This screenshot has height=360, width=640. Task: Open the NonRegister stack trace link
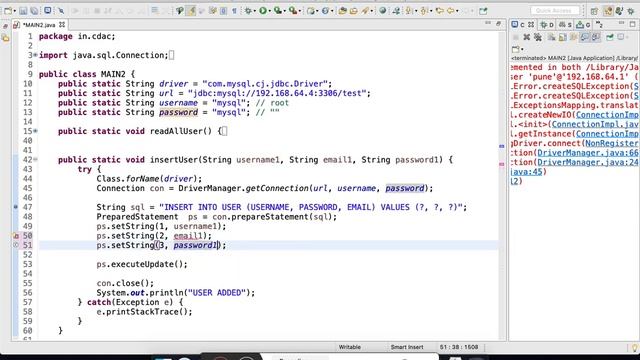[x=612, y=143]
